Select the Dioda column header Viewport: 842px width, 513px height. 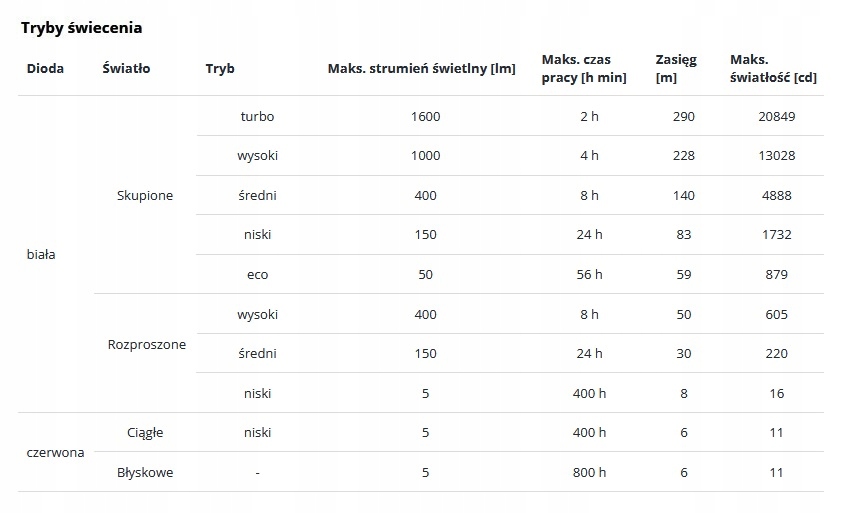(x=45, y=68)
